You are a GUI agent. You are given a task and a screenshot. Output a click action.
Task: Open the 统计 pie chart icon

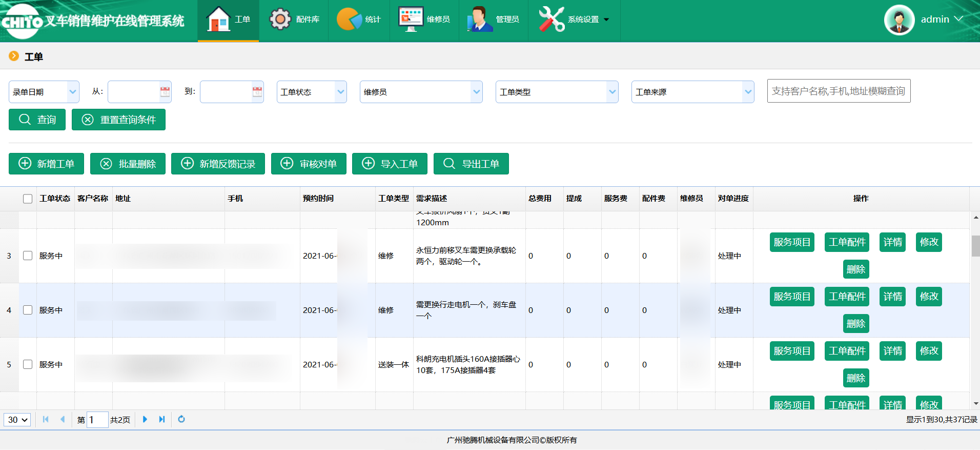pos(349,19)
